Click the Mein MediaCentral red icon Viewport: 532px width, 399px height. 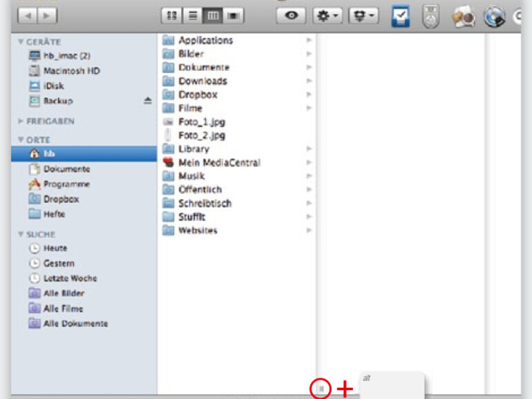(169, 162)
